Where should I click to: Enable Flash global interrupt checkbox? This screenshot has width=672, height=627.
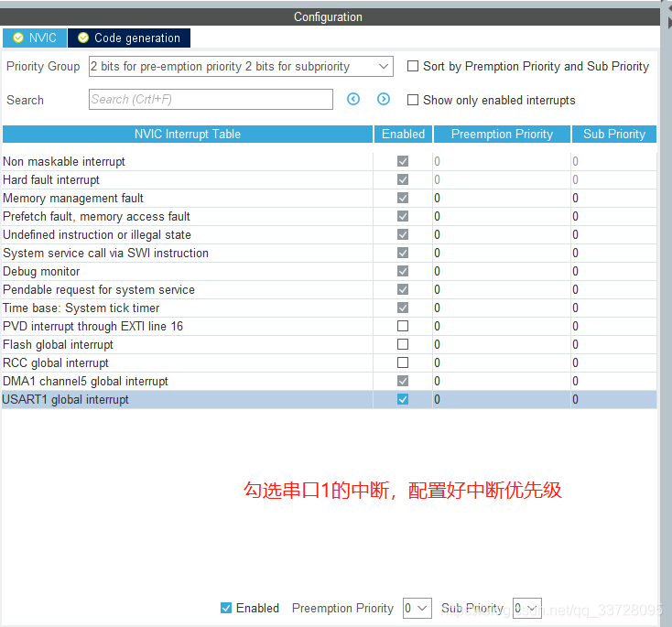click(403, 344)
